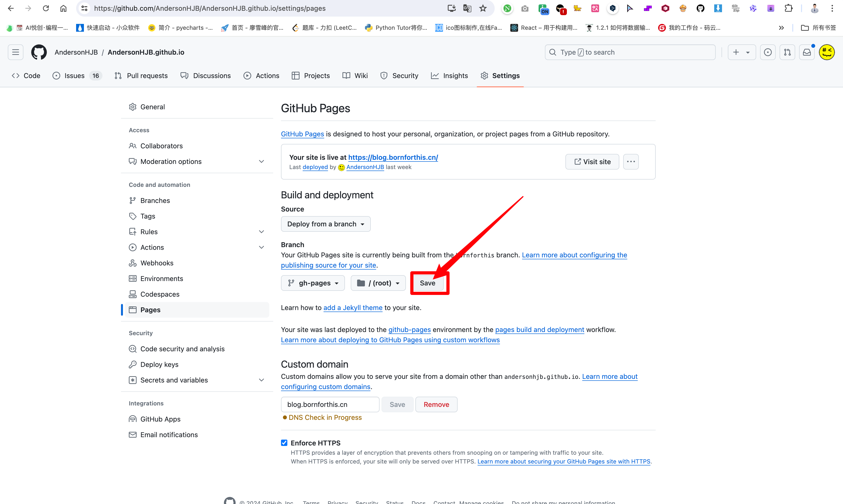Go to Environments settings
Screen dimensions: 843x504
coord(197,279)
